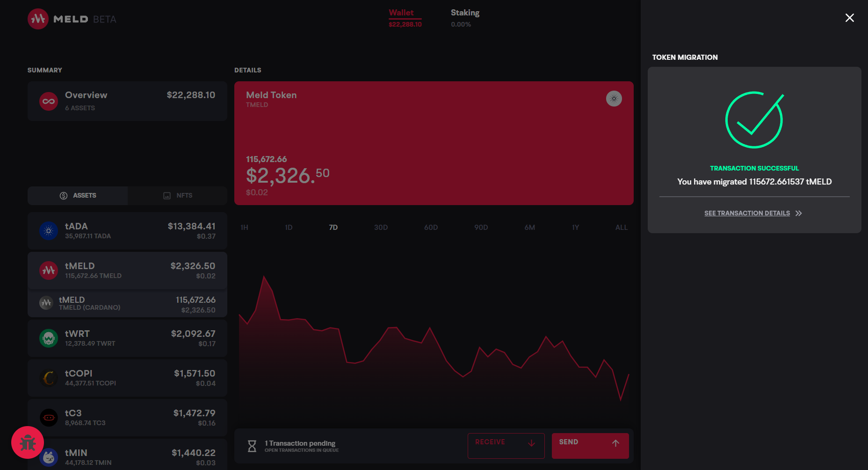Click the $2,092.67 tWRT value
The width and height of the screenshot is (868, 470).
193,334
